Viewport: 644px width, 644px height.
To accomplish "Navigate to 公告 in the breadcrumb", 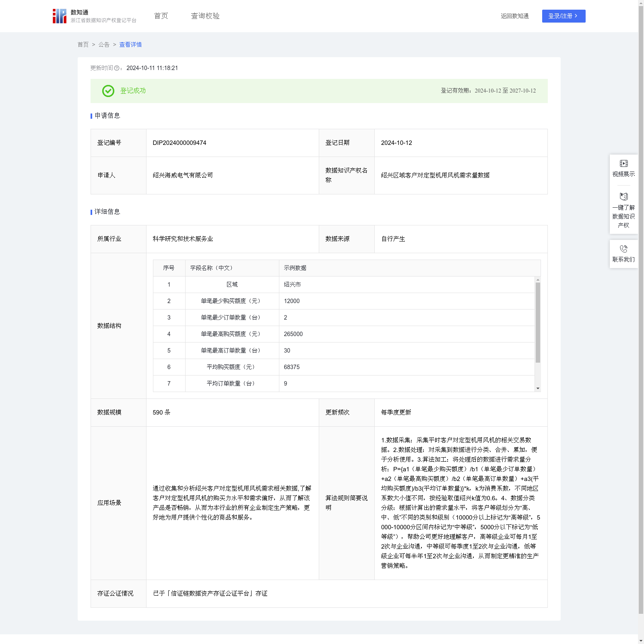I will click(x=104, y=45).
